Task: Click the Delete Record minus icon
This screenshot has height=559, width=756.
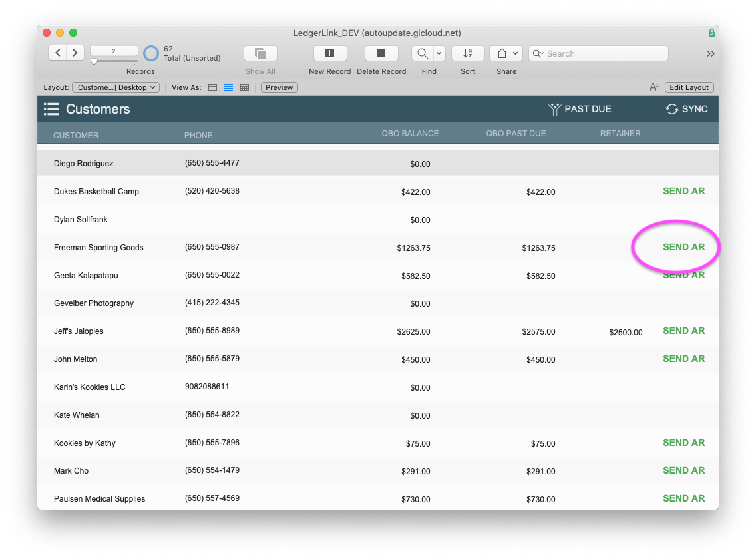Action: click(381, 53)
